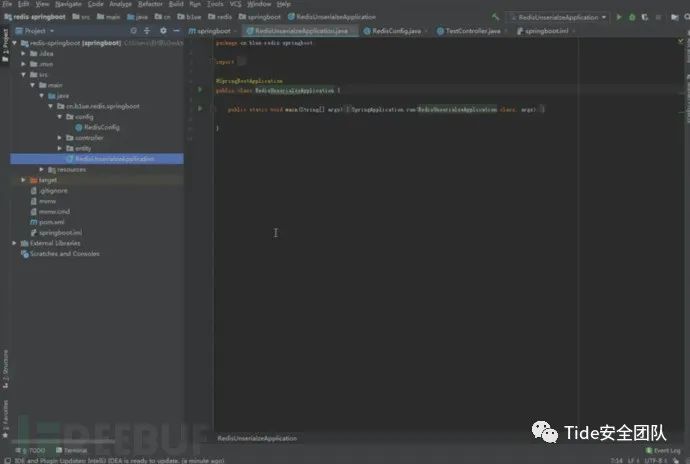690x464 pixels.
Task: Open the VCS menu
Action: [235, 4]
